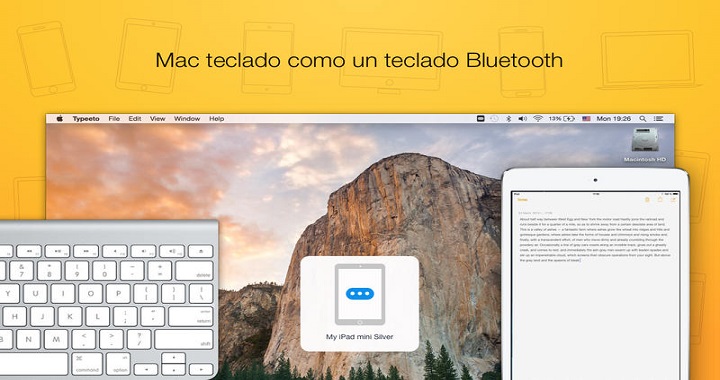Open the Time Machine status icon
This screenshot has width=720, height=380.
click(x=494, y=118)
